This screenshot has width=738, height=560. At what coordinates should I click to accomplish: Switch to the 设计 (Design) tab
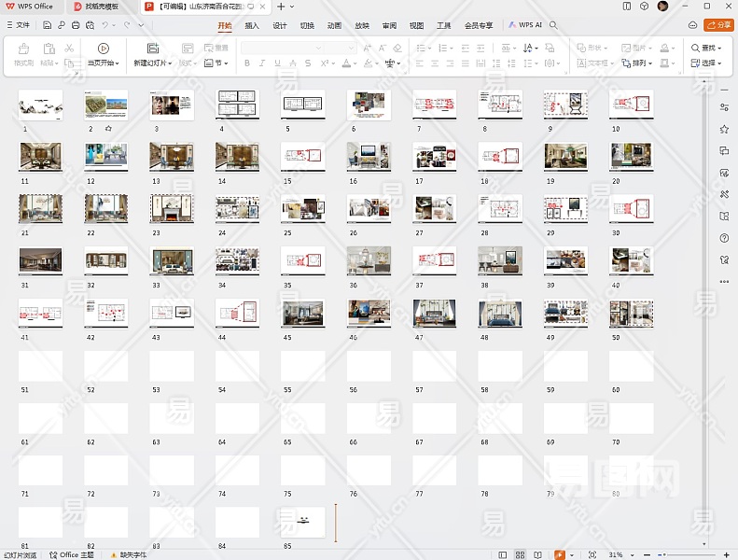(280, 25)
